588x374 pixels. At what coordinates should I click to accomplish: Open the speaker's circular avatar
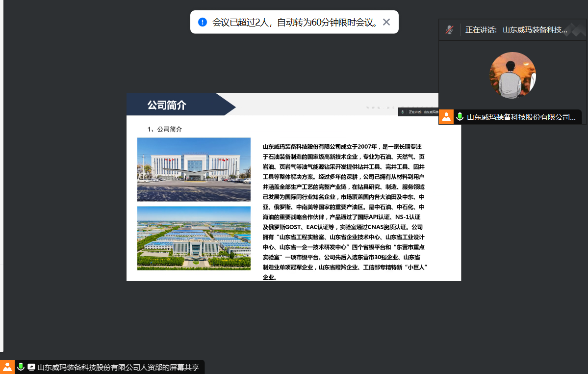512,75
